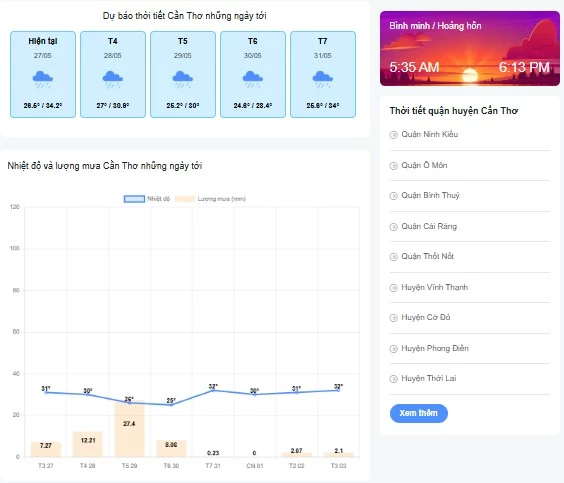Click the 31° temperature point at T3 27

pos(46,392)
